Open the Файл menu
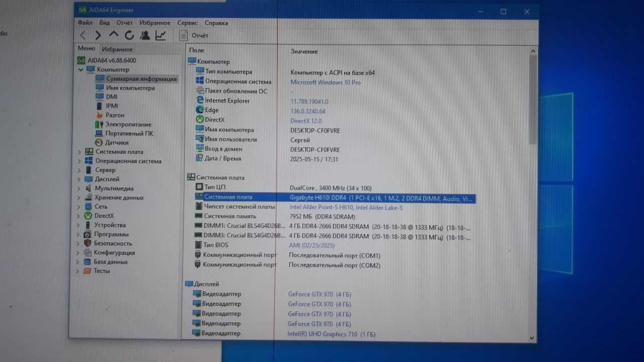Image resolution: width=644 pixels, height=362 pixels. pyautogui.click(x=85, y=23)
